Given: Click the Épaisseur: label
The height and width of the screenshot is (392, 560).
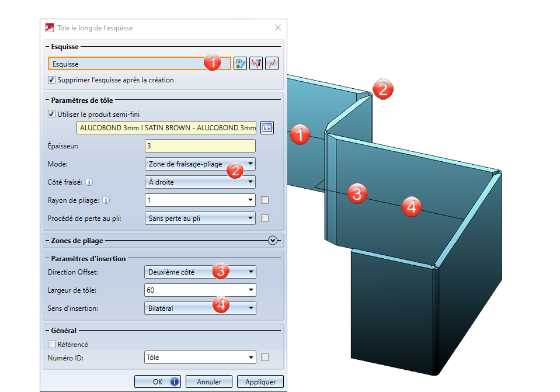Looking at the screenshot, I should 63,146.
